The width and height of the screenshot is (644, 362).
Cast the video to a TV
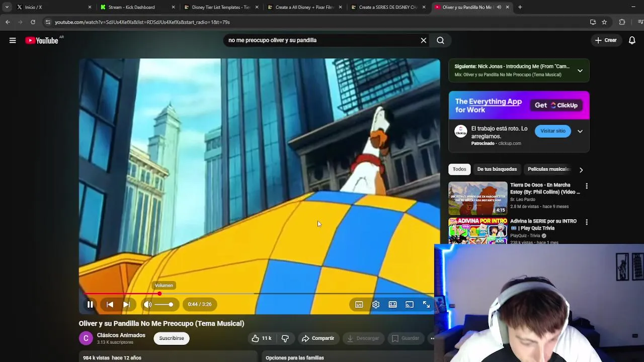tap(410, 304)
